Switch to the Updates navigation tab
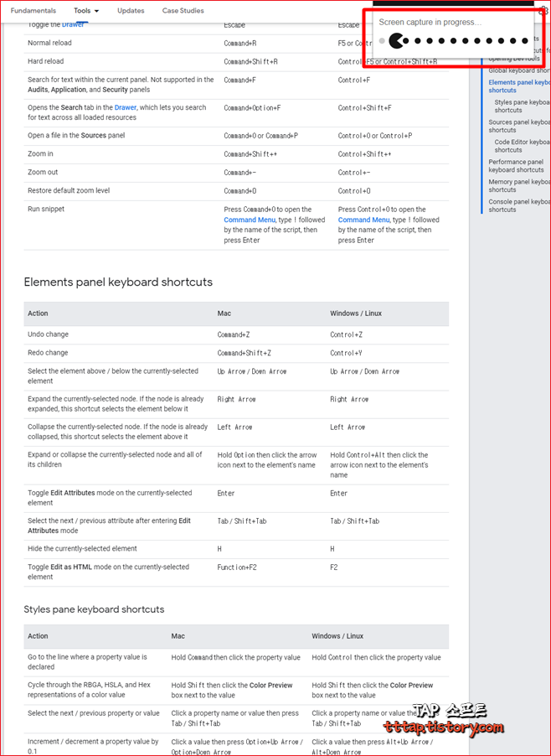Image resolution: width=551 pixels, height=756 pixels. tap(131, 11)
